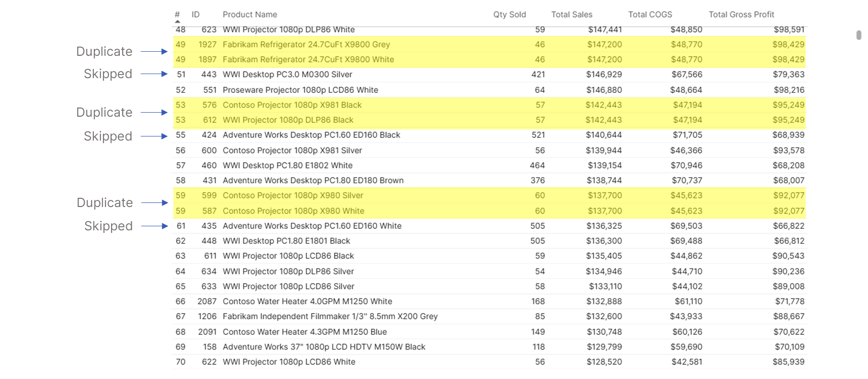Click the WWI Projector 1080p LCD86 White row

(490, 362)
